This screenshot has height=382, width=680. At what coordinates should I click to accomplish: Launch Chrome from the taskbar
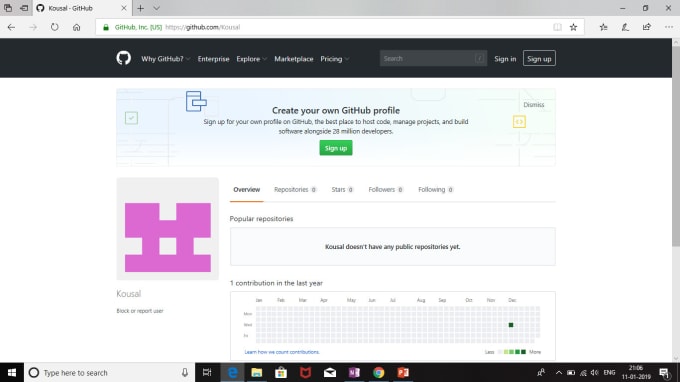point(379,372)
